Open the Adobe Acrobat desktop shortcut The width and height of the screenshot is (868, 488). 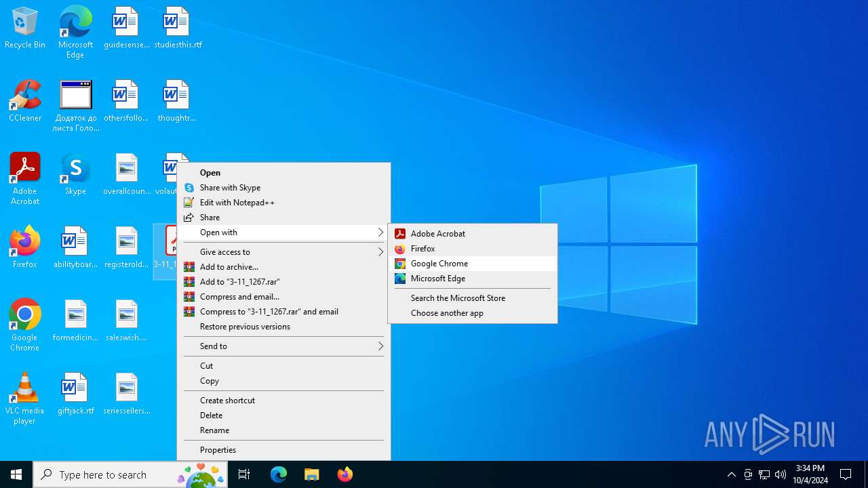25,179
